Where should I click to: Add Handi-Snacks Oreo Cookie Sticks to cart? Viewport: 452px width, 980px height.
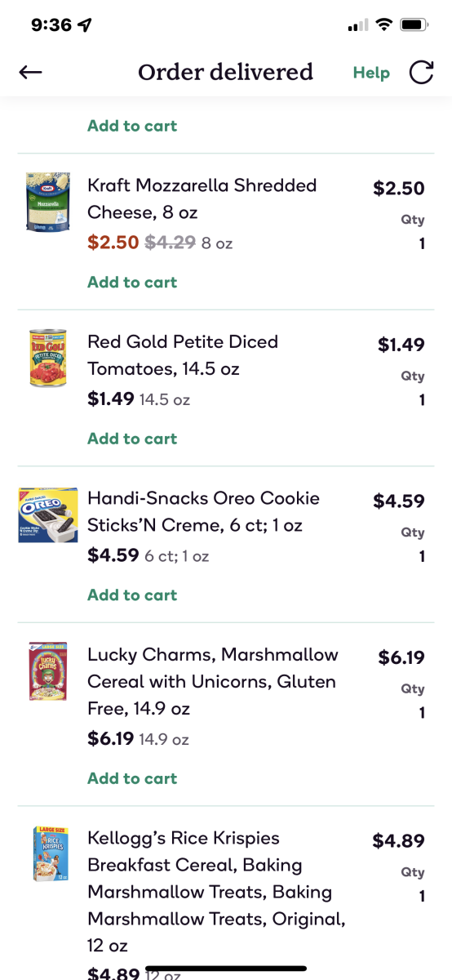click(132, 595)
